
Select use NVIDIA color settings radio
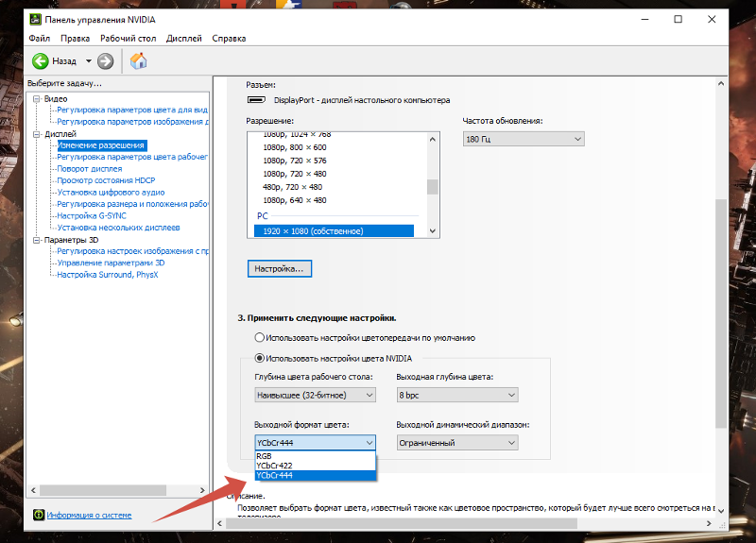coord(259,358)
